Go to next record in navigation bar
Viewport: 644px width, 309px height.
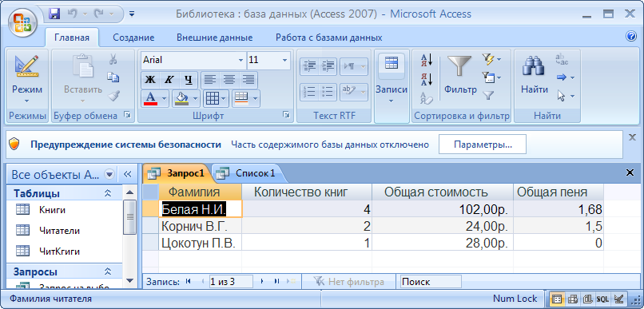(x=262, y=282)
